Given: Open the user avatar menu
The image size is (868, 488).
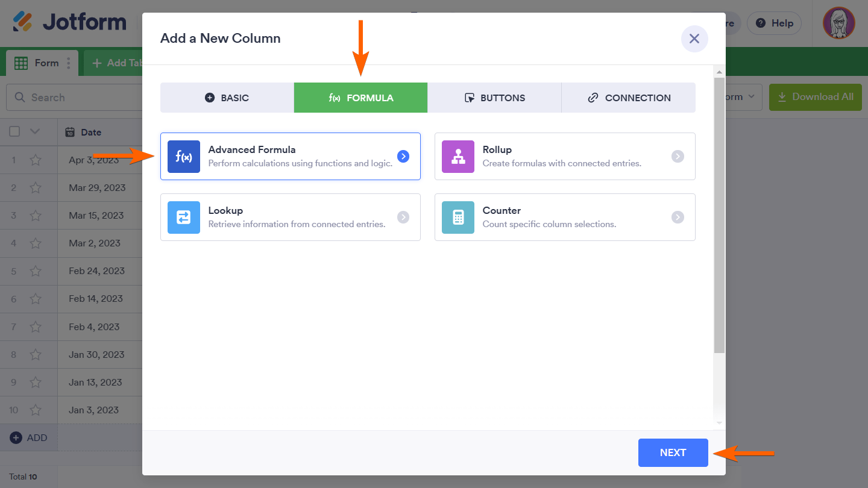Looking at the screenshot, I should coord(838,23).
